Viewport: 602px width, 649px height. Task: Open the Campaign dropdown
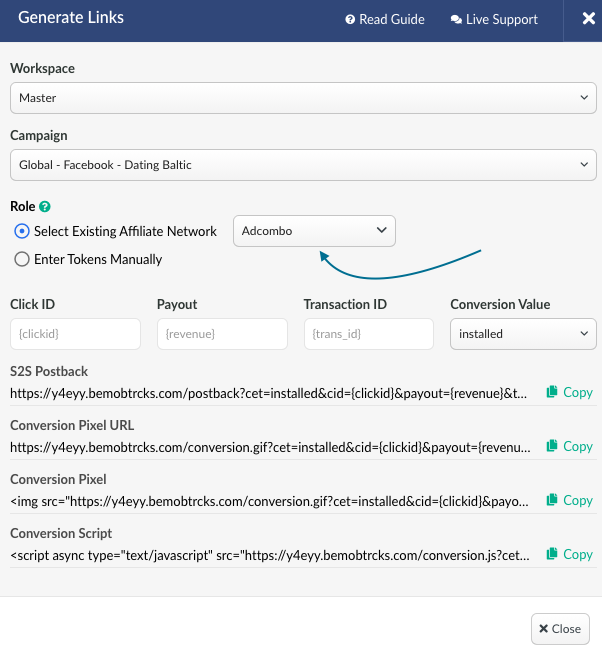click(x=303, y=165)
